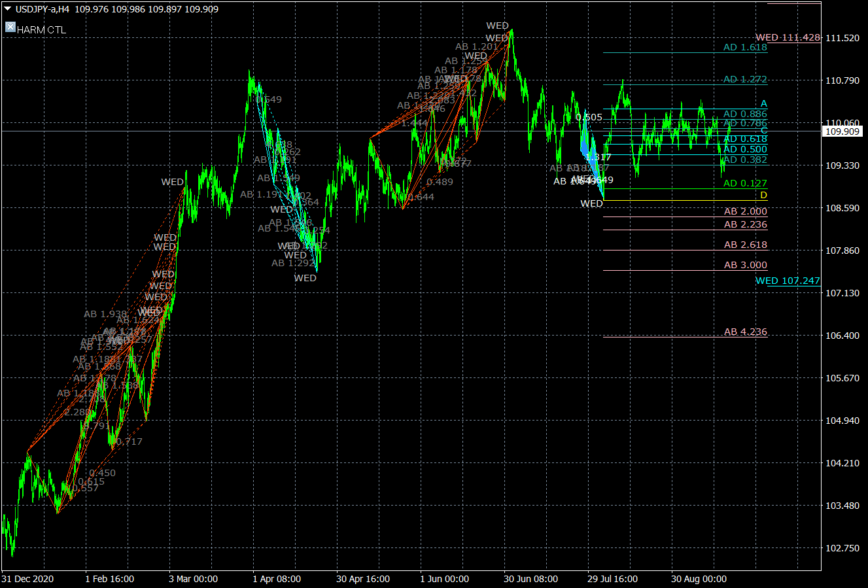Click the 3 Mar 00:00 date label
The image size is (868, 588).
click(x=193, y=579)
